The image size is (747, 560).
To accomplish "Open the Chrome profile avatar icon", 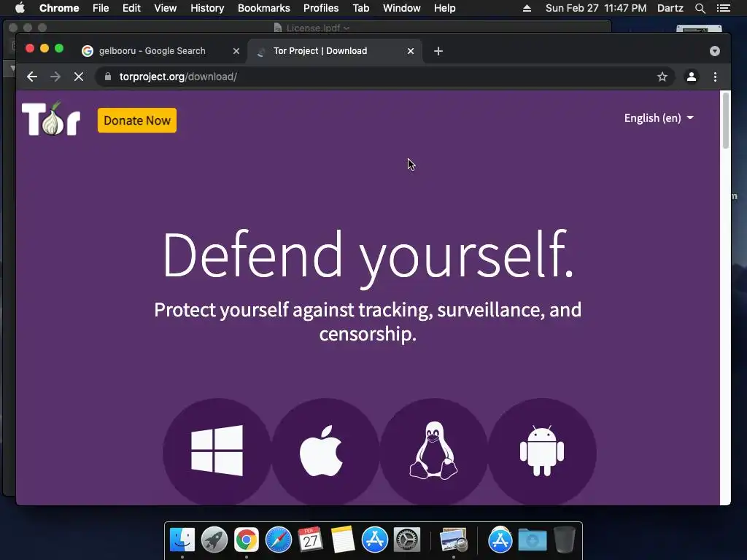I will tap(692, 77).
